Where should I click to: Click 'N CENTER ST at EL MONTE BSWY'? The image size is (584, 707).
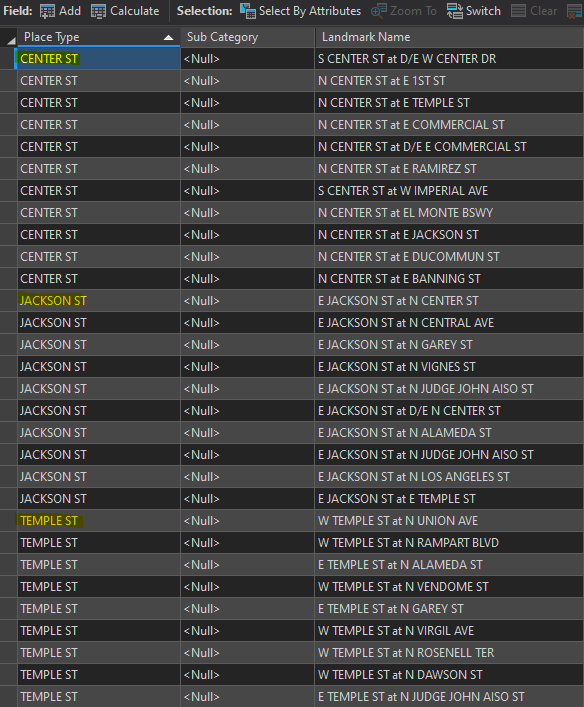click(x=405, y=213)
